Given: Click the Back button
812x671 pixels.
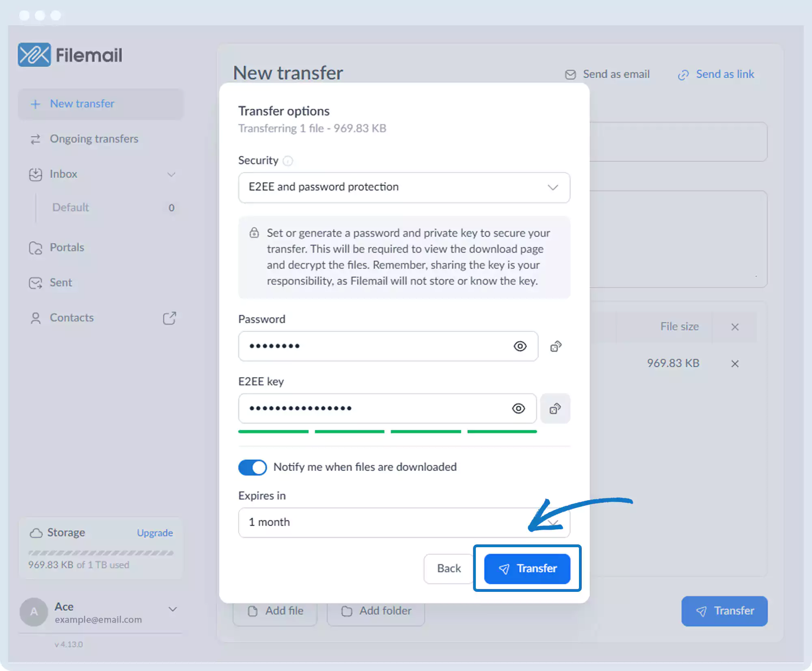Looking at the screenshot, I should pos(449,568).
